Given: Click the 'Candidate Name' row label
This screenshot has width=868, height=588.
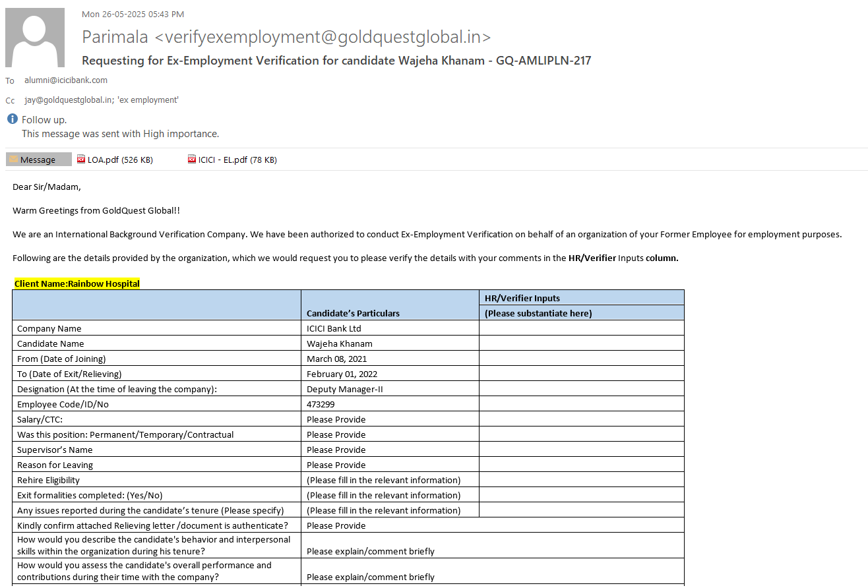Looking at the screenshot, I should tap(51, 343).
